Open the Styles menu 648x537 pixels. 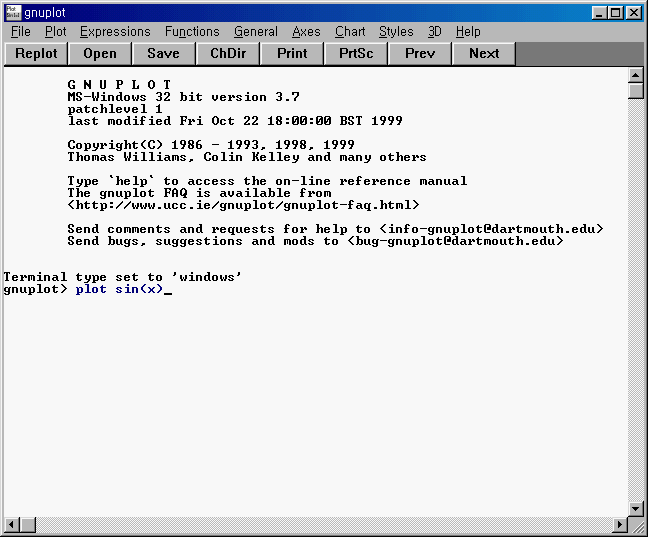[396, 32]
